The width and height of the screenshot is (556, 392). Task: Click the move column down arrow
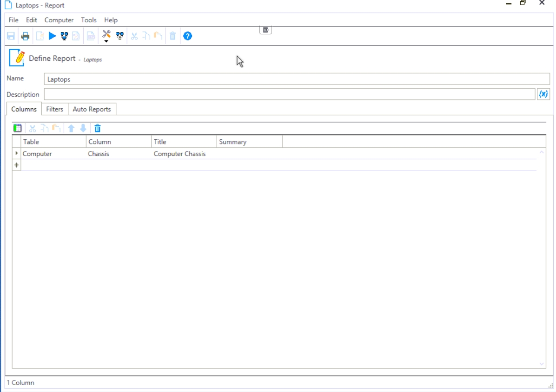83,128
